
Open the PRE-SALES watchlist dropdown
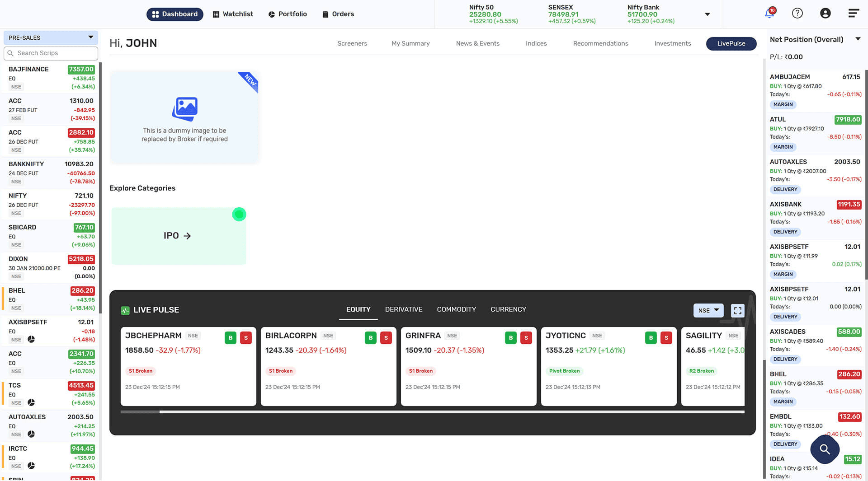click(x=51, y=37)
